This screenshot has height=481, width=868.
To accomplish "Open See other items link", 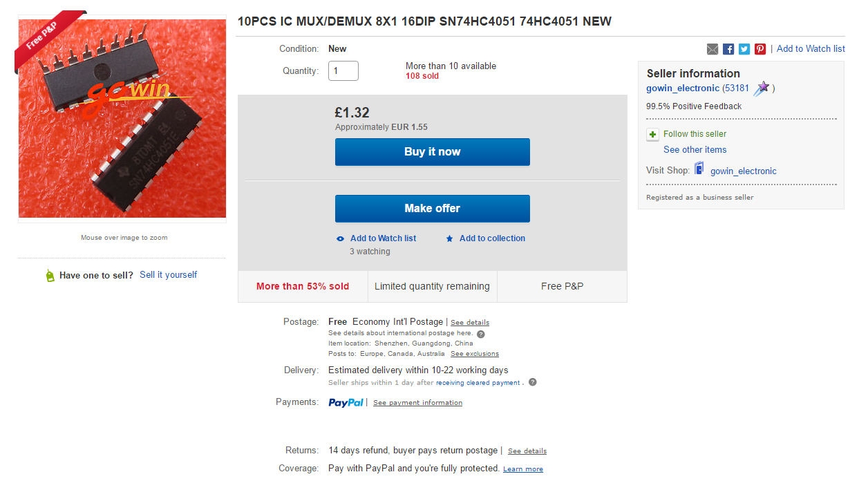I will 695,150.
